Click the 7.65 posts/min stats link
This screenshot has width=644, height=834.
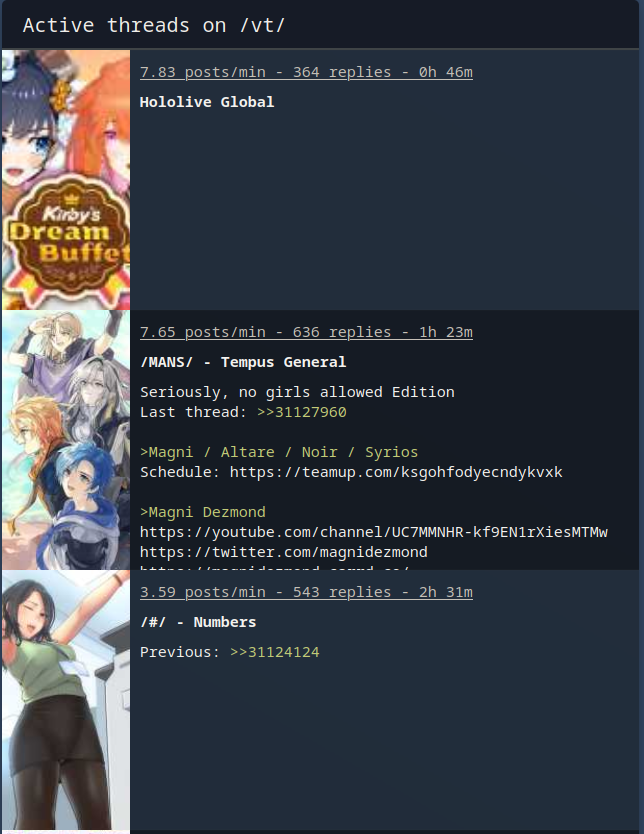coord(306,332)
